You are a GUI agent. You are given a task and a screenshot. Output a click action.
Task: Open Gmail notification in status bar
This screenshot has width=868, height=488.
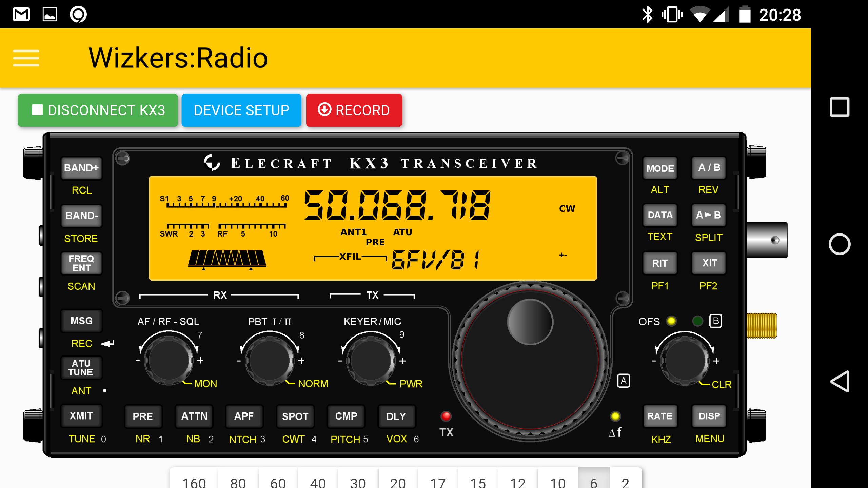pyautogui.click(x=21, y=15)
